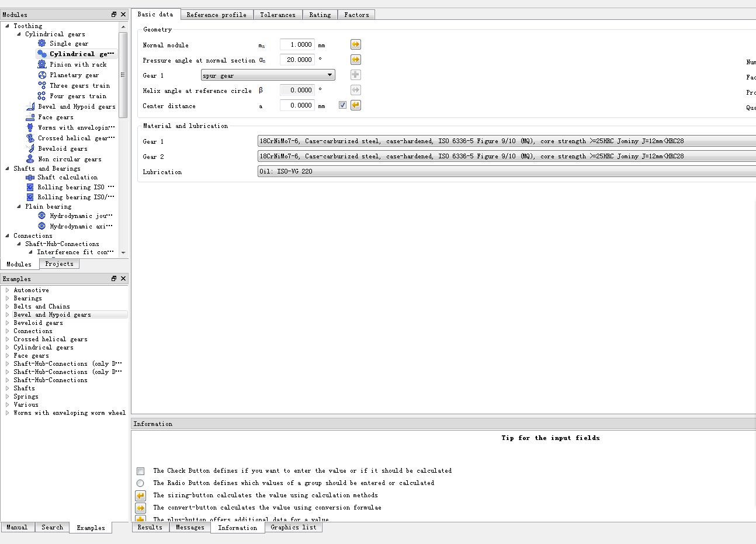Click convert button for Pressure angle
This screenshot has height=544, width=756.
(355, 60)
